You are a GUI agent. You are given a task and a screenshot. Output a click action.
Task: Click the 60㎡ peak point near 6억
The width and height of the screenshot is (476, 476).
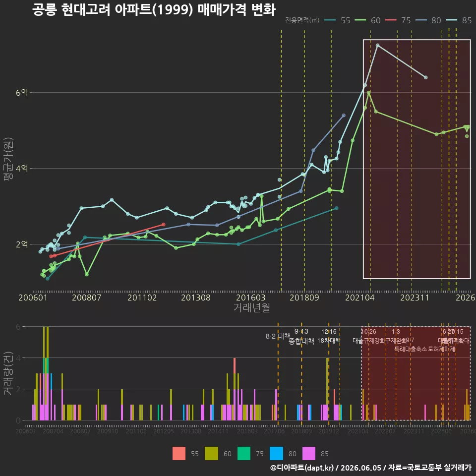(x=368, y=93)
